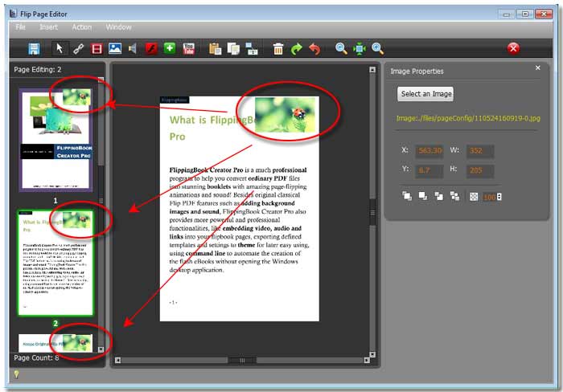Click the canvas scroll-right arrow
This screenshot has height=392, width=563.
[367, 360]
